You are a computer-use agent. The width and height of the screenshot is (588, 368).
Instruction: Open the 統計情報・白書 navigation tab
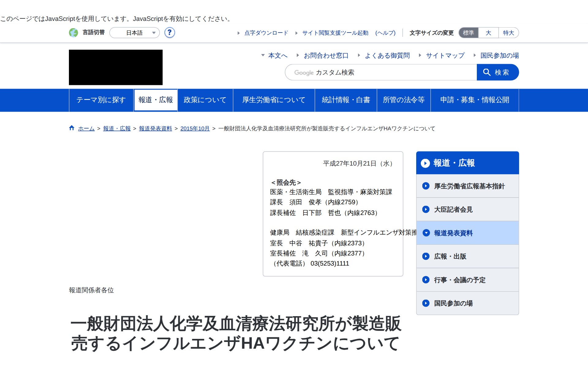(345, 100)
